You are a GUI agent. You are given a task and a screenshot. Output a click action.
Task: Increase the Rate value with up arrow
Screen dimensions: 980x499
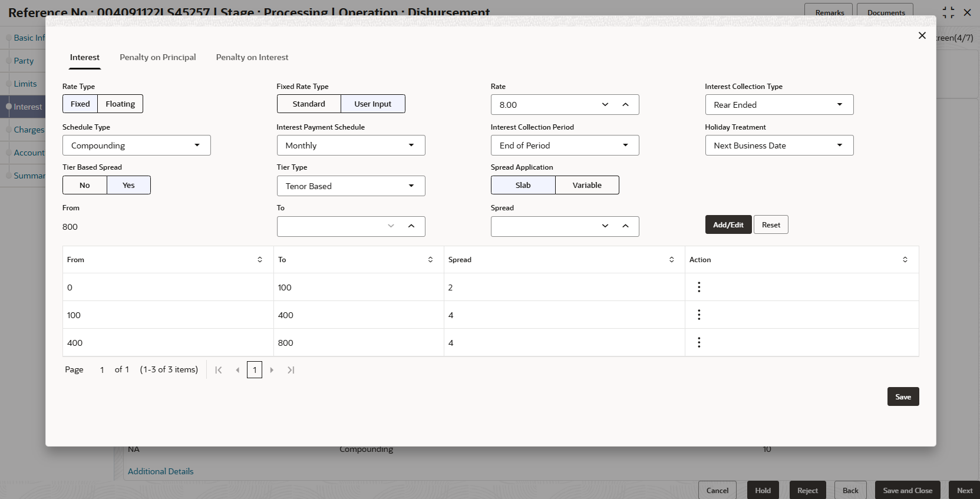point(625,105)
